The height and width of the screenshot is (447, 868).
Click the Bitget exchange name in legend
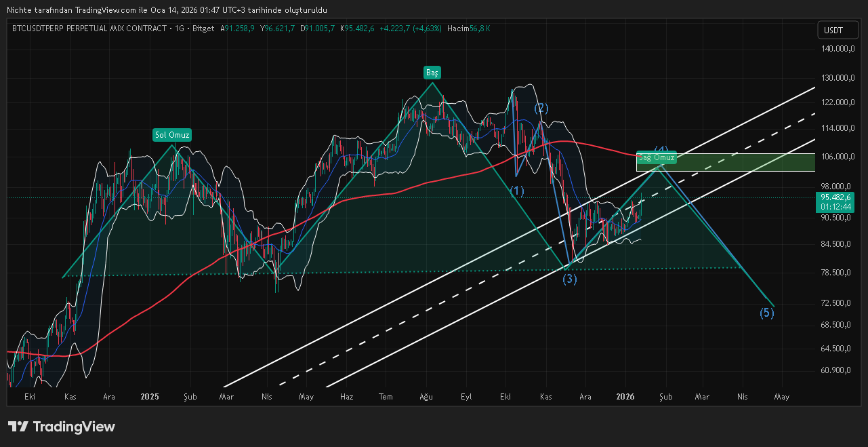(x=203, y=28)
